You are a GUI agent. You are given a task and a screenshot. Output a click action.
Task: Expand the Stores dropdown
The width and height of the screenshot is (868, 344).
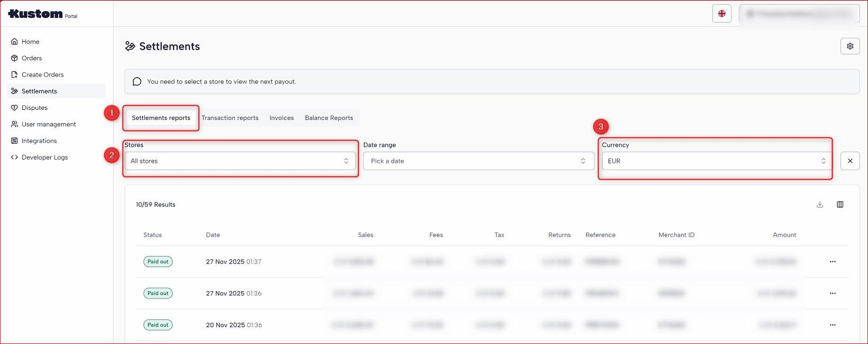pyautogui.click(x=240, y=161)
